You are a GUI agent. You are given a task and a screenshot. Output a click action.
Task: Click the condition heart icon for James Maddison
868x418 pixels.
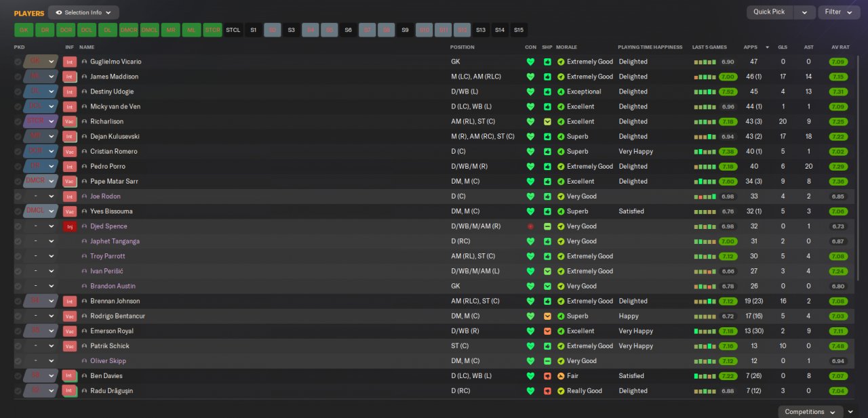coord(530,77)
